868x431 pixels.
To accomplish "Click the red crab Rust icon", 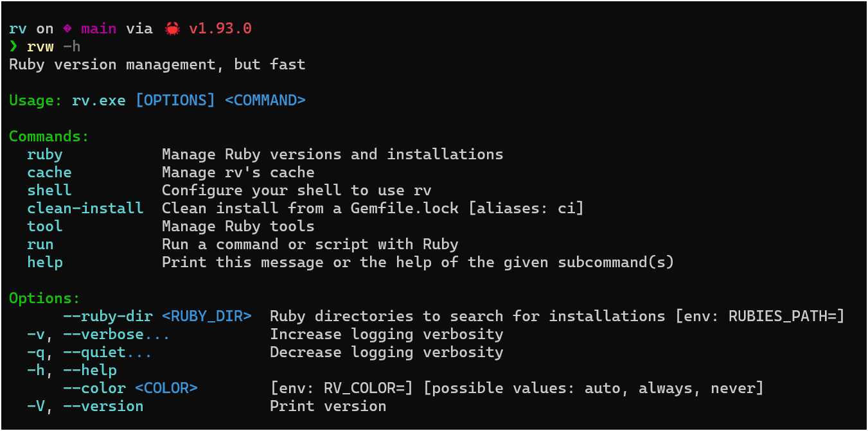I will point(172,29).
